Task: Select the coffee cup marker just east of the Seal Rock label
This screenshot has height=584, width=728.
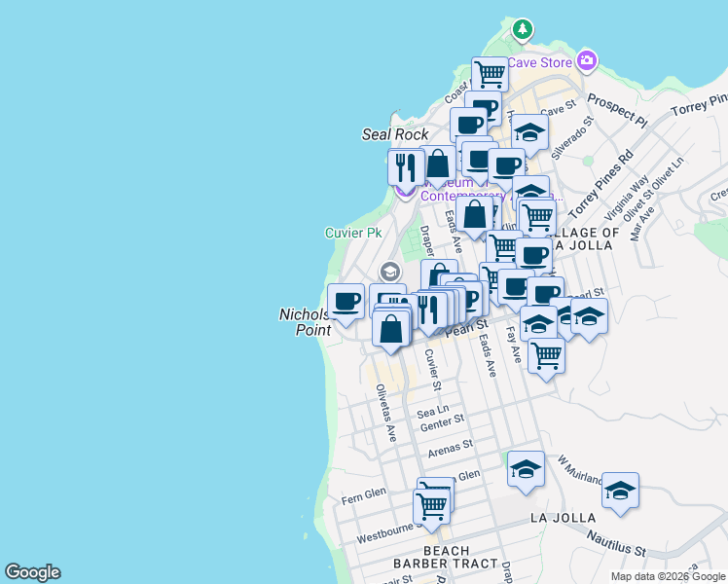Action: click(468, 125)
